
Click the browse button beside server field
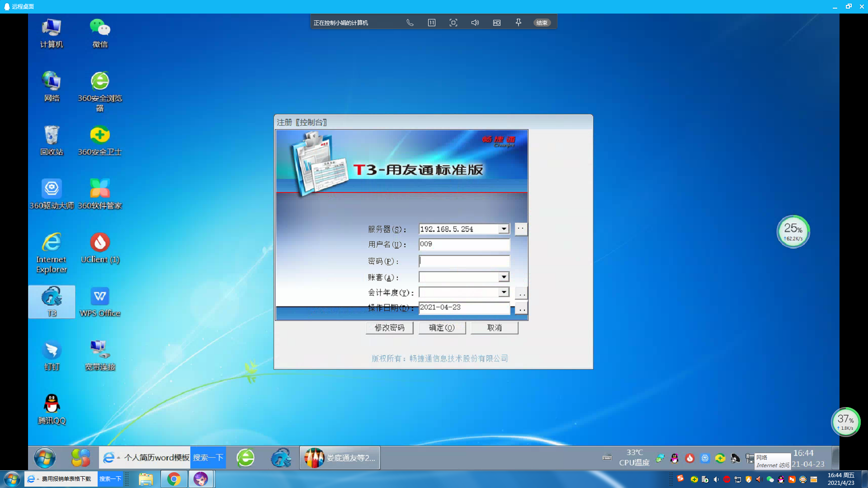pos(521,229)
